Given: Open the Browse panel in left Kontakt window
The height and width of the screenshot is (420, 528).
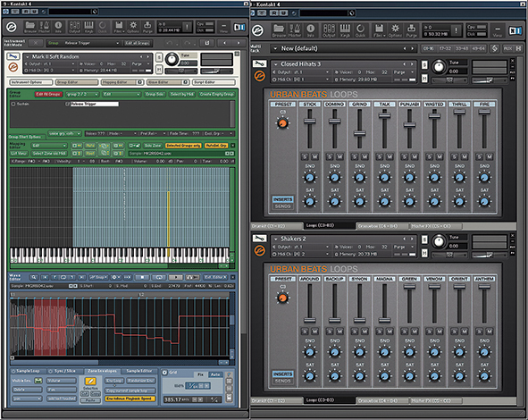Looking at the screenshot, I should pos(30,27).
